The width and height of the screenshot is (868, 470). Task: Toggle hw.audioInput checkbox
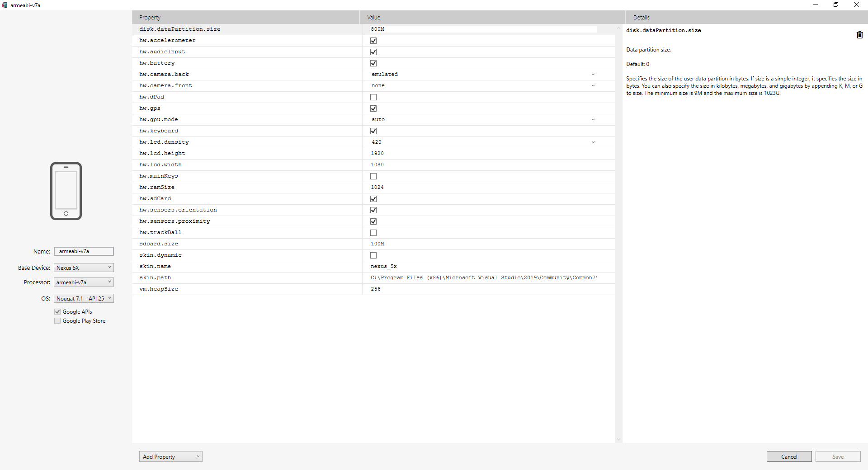tap(373, 52)
